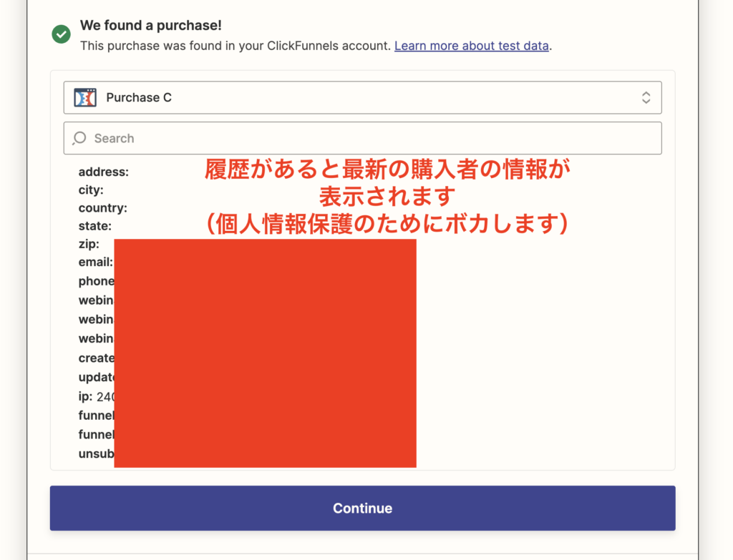Click the magnifying glass search icon

(x=79, y=138)
